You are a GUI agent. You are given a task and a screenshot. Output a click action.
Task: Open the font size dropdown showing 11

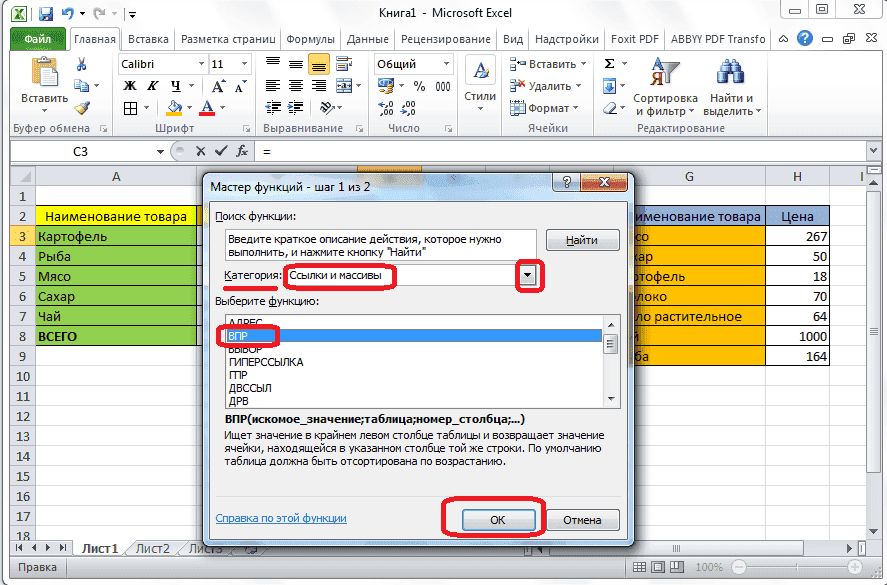(244, 64)
